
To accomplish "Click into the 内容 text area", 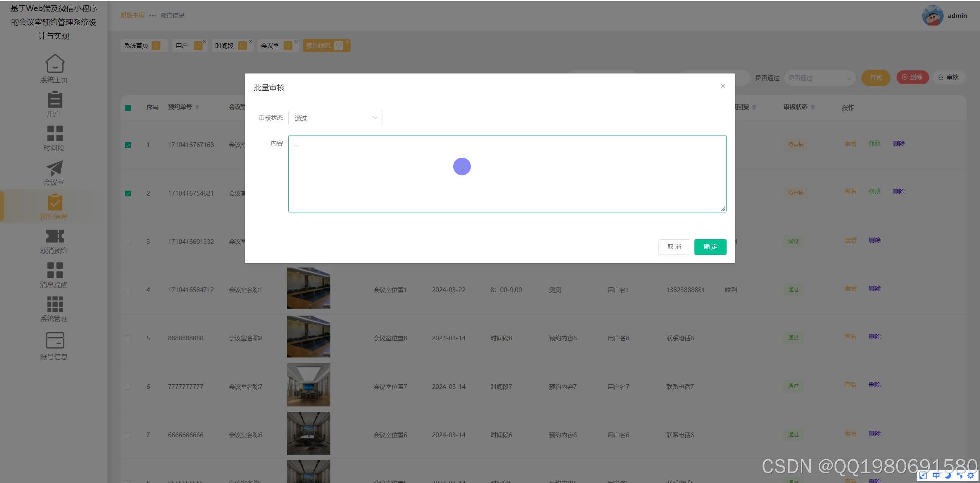I will tap(507, 174).
